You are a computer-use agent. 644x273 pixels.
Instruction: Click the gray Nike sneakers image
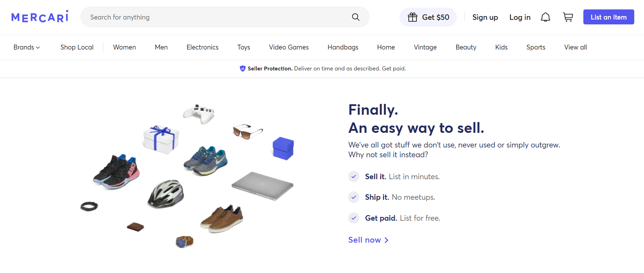point(206,160)
